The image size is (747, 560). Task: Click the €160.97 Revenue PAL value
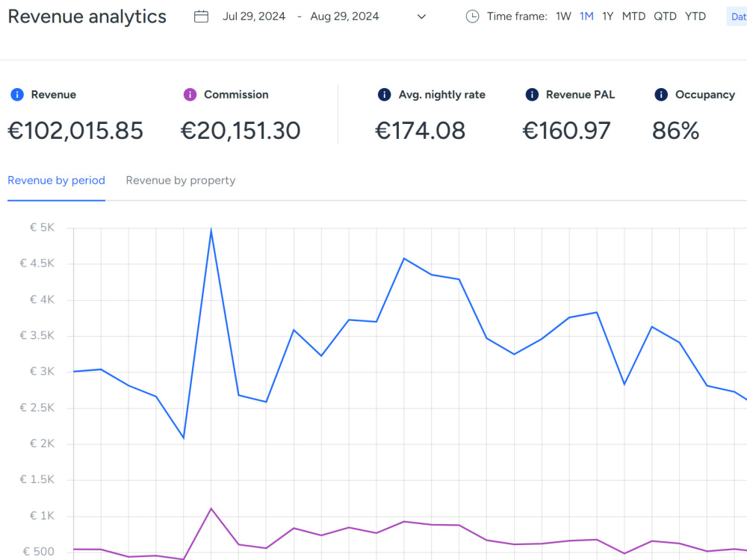coord(566,131)
